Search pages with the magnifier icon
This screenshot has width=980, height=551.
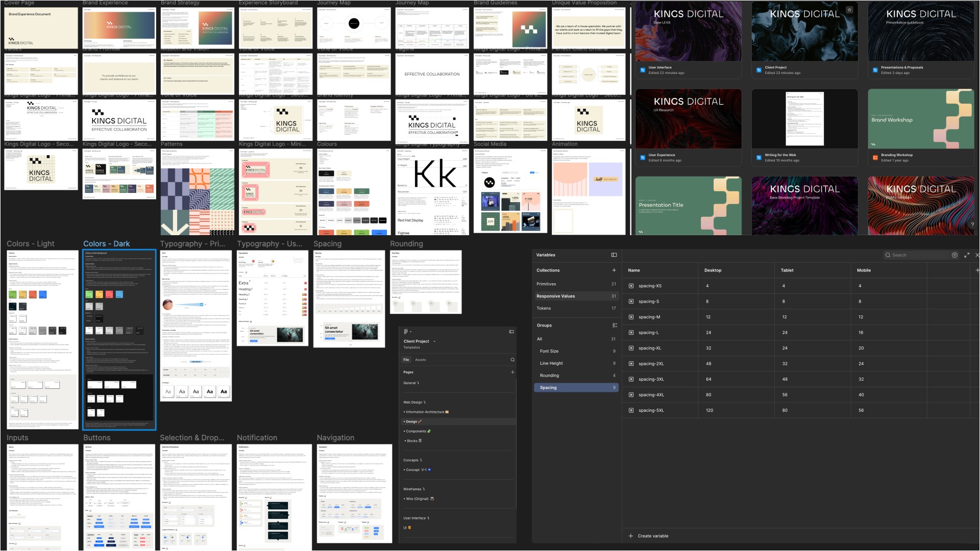point(512,360)
